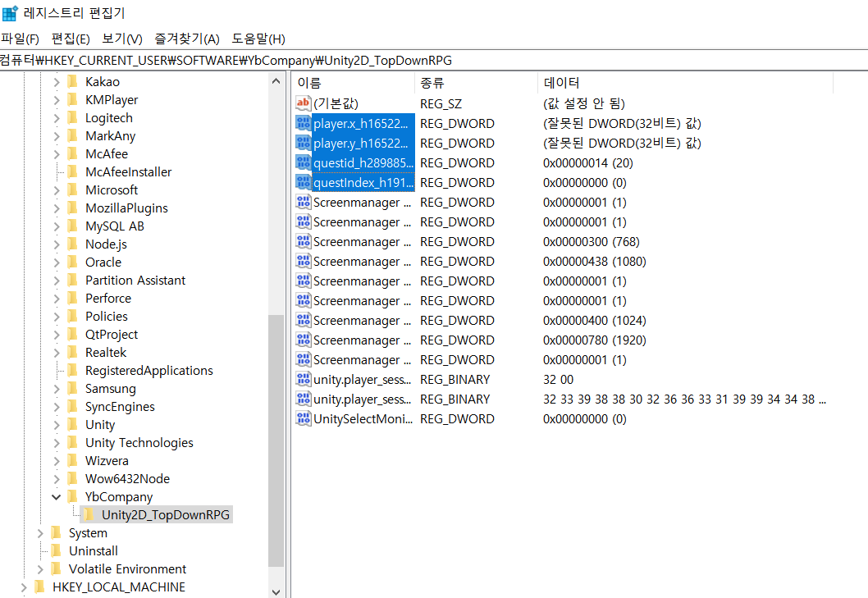
Task: Click the icon of Screenmanager entry valued 1080
Action: 303,261
